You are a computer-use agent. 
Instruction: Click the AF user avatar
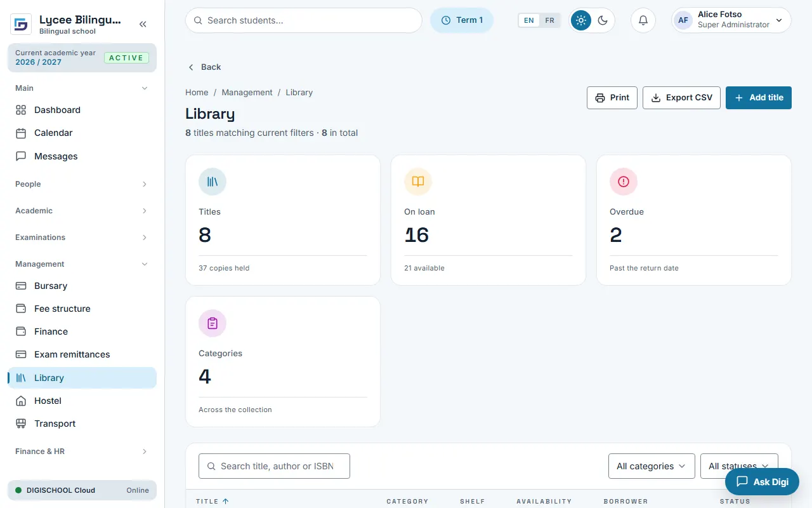click(683, 20)
